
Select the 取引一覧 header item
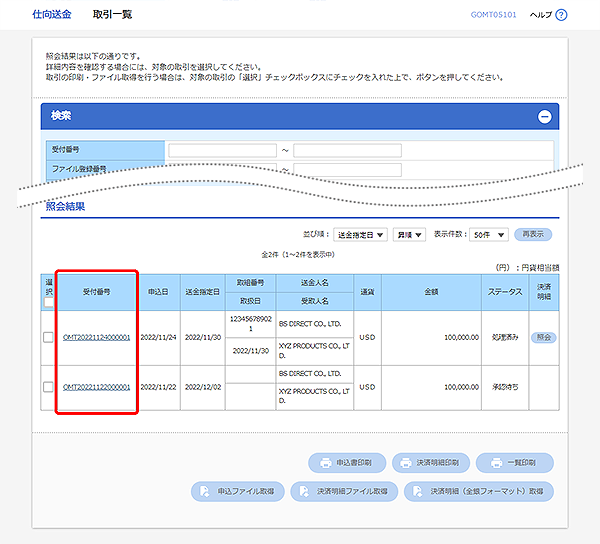pyautogui.click(x=112, y=15)
